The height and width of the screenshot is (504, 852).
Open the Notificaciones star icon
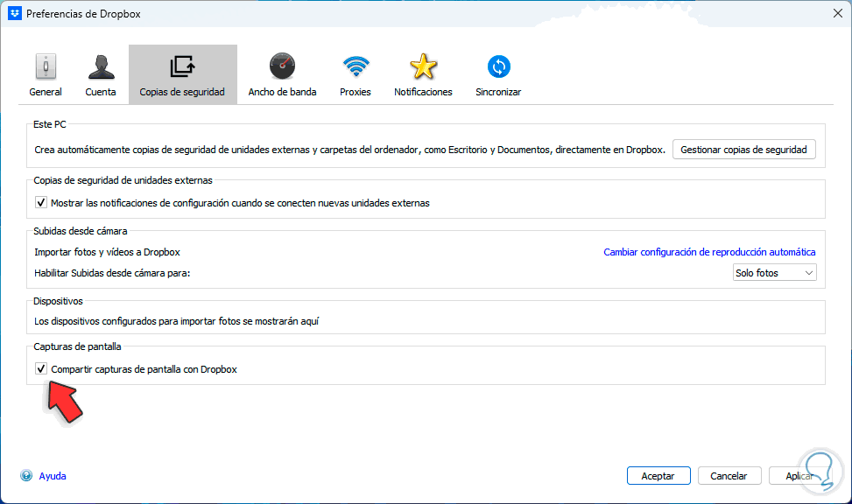coord(423,66)
